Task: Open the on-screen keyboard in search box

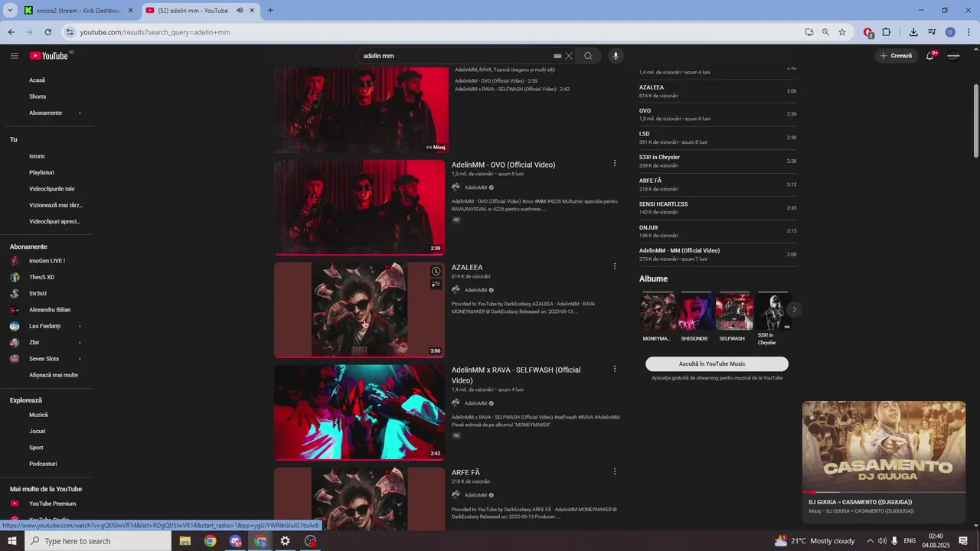Action: (558, 56)
